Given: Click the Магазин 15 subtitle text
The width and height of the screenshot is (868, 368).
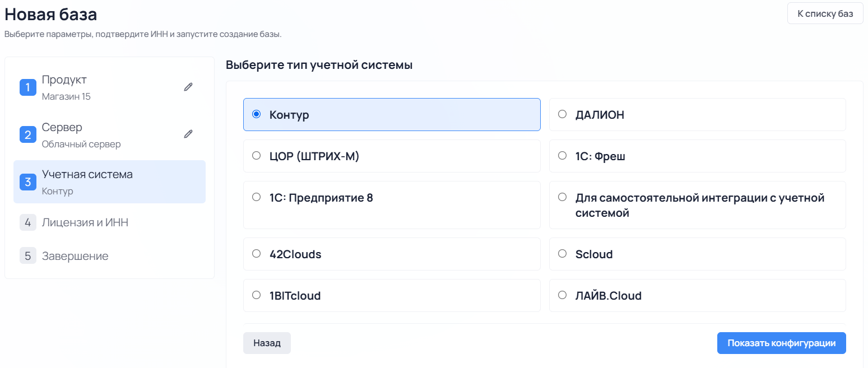Looking at the screenshot, I should coord(66,96).
